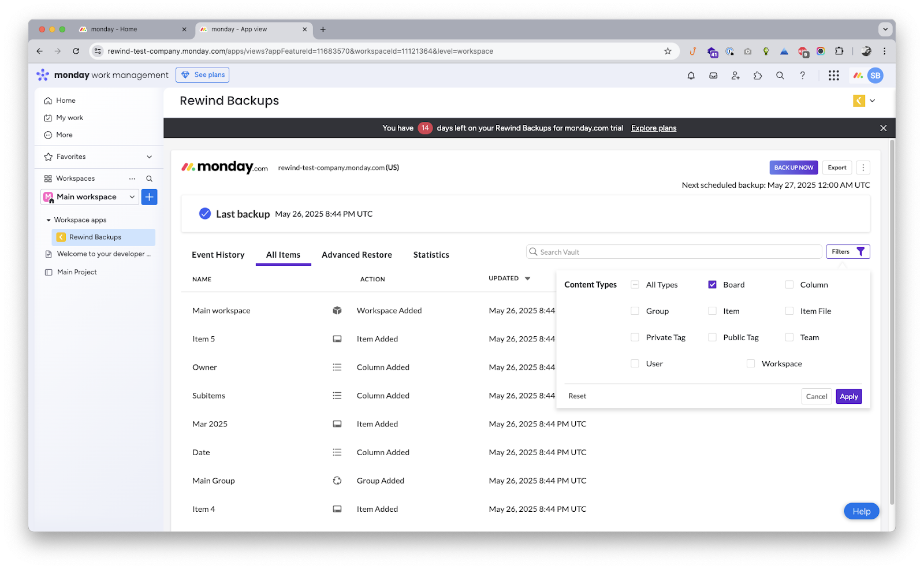This screenshot has height=569, width=924.
Task: Search workspaces via the sidebar magnifier
Action: [x=149, y=178]
